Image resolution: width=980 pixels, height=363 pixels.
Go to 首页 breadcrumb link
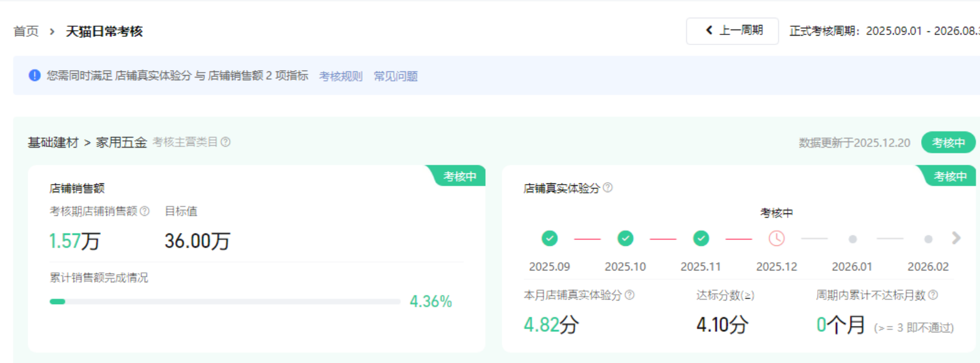(x=26, y=31)
